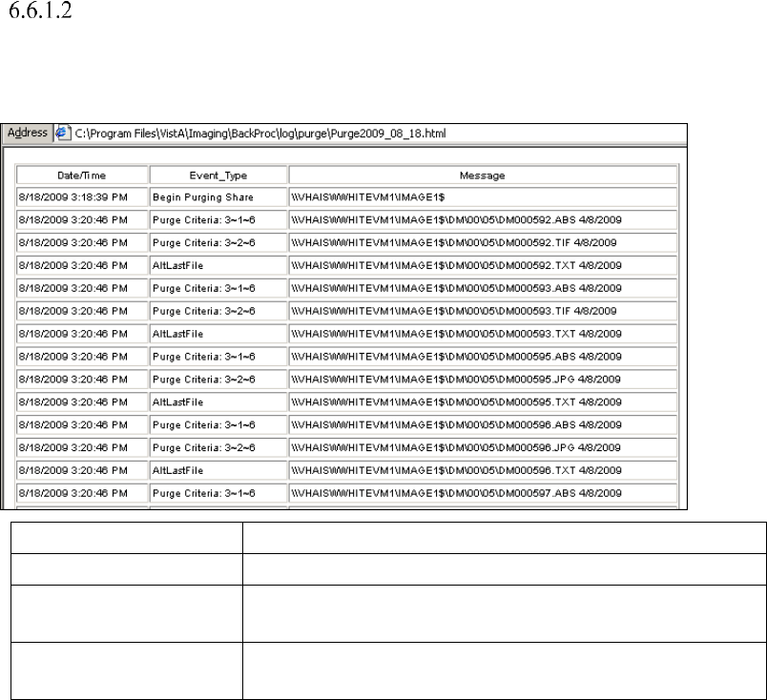Image resolution: width=767 pixels, height=700 pixels.
Task: Click the Internet Explorer page icon in the address bar
Action: point(63,134)
